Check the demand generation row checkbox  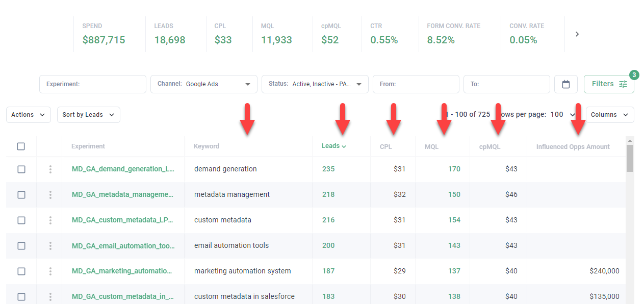[x=21, y=169]
